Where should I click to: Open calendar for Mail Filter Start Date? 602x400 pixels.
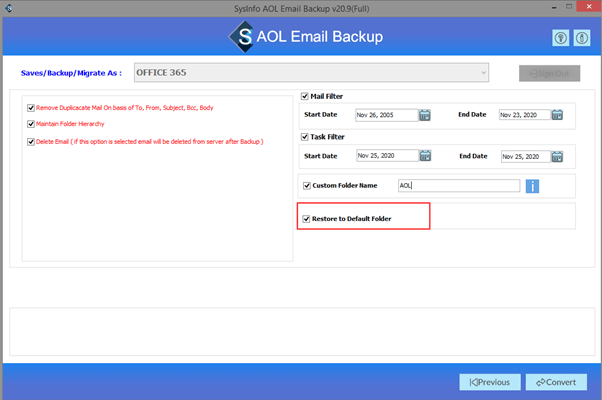425,115
